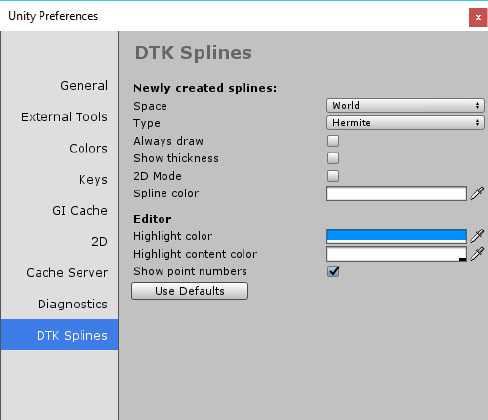The height and width of the screenshot is (420, 488).
Task: Open the Highlight content color swatch
Action: click(396, 254)
